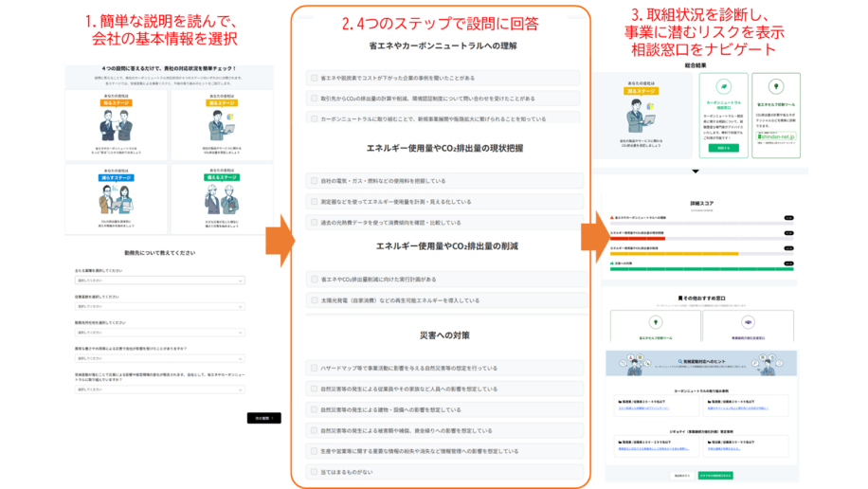868x489 pixels.
Task: Click the magnifier icon beside 気候変動対応へのヒント
Action: [x=680, y=362]
